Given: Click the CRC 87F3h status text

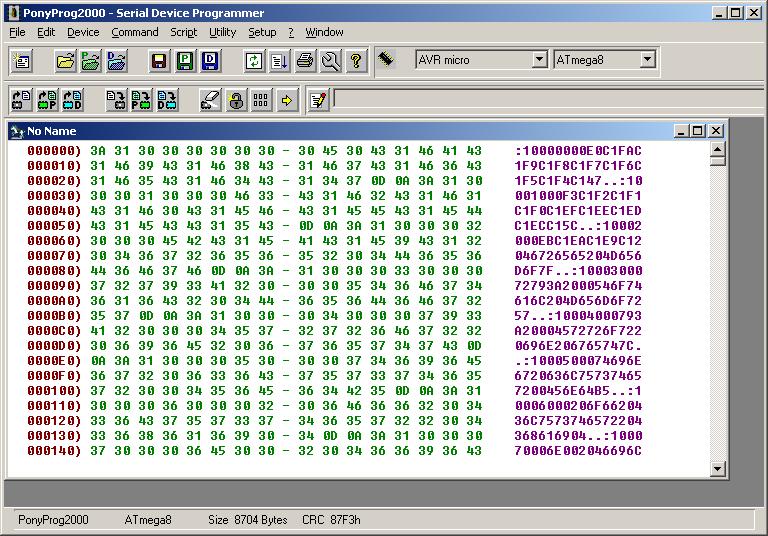Looking at the screenshot, I should 331,520.
